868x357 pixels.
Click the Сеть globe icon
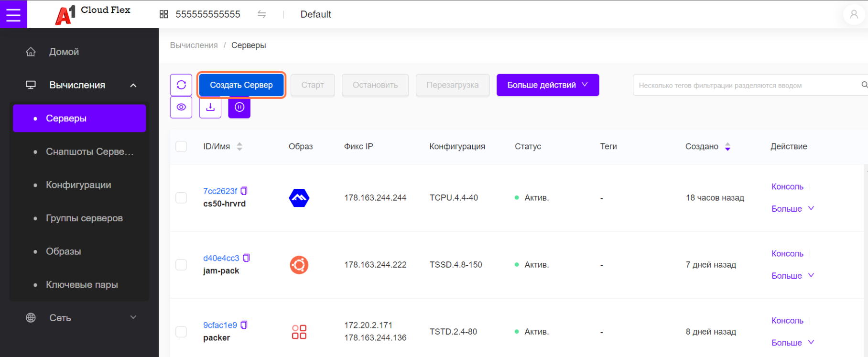[31, 318]
